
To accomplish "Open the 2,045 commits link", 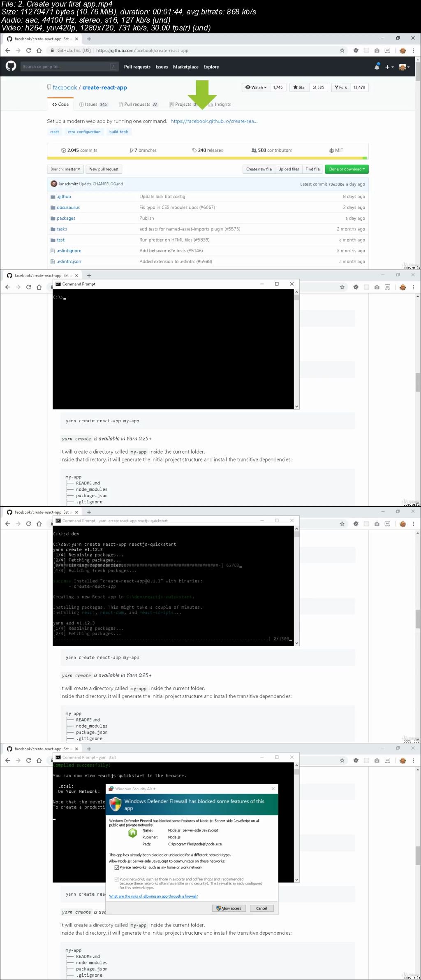I will pos(79,150).
